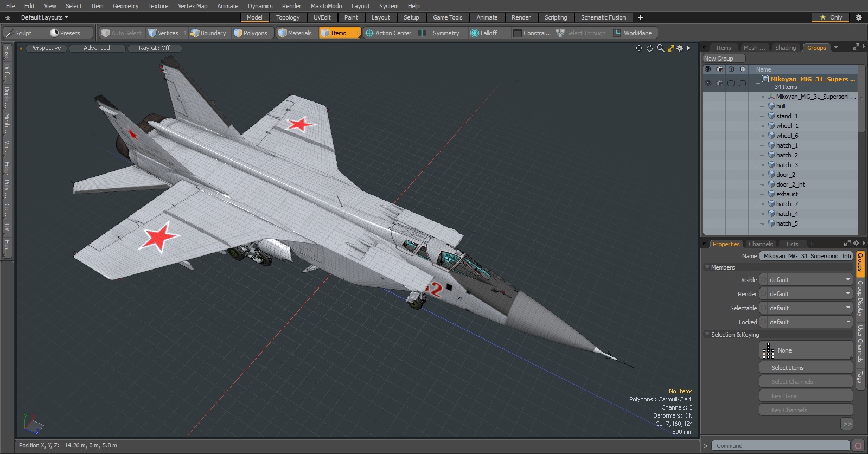Click the Sculpt tool icon

9,33
